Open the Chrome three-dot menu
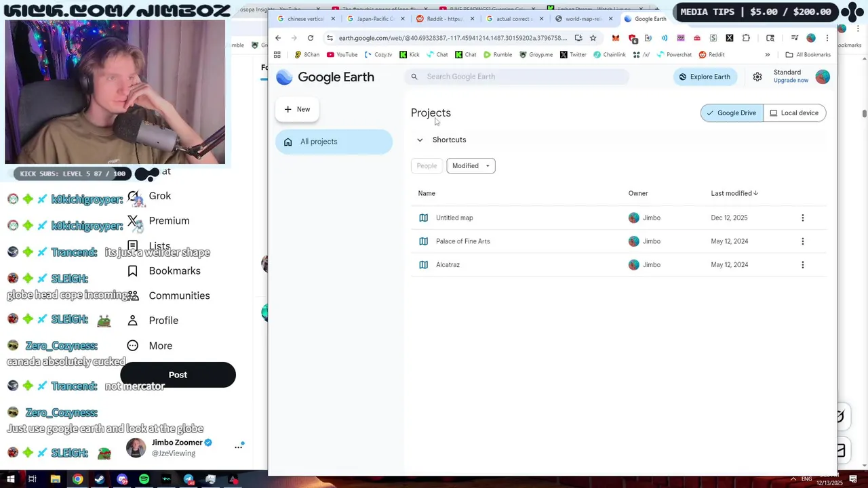This screenshot has width=868, height=488. tap(827, 38)
